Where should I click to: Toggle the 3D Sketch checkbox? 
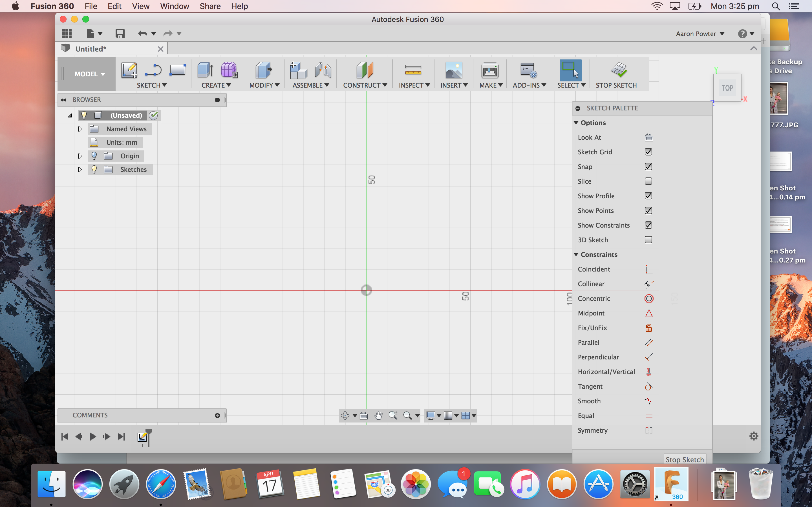point(648,239)
